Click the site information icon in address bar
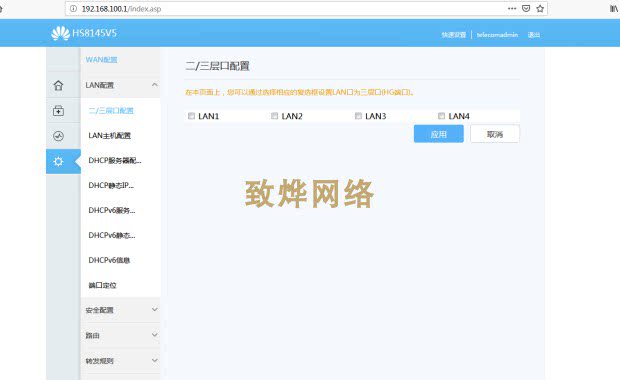 pos(73,9)
